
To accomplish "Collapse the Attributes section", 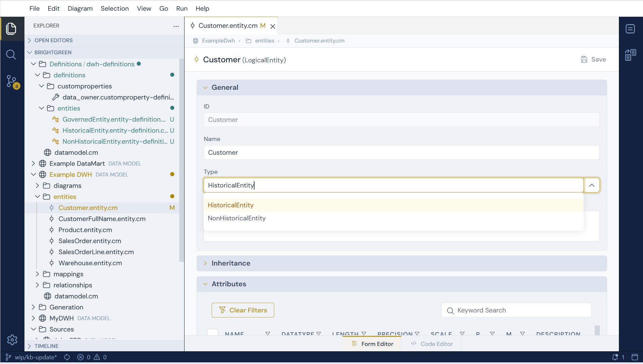I will tap(205, 284).
